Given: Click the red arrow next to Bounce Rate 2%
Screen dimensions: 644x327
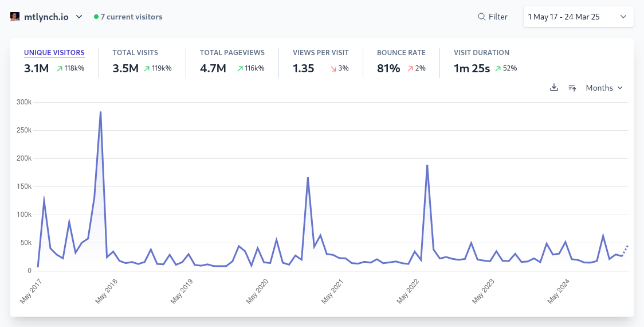Looking at the screenshot, I should [410, 69].
